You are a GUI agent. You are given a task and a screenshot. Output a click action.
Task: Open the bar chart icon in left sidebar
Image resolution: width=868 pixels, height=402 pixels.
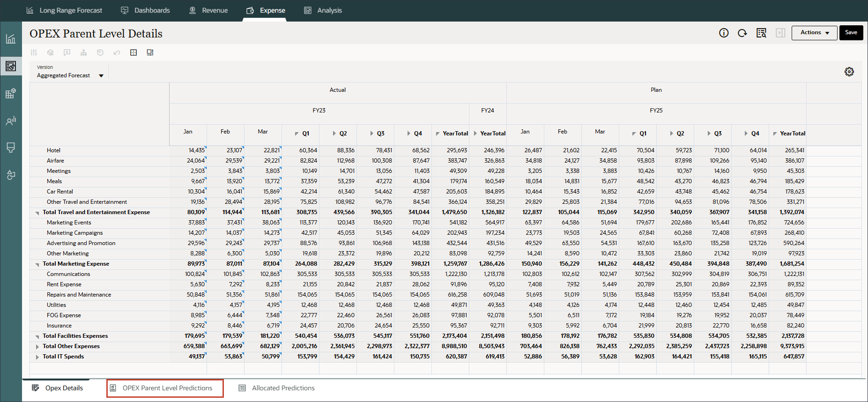(x=11, y=38)
